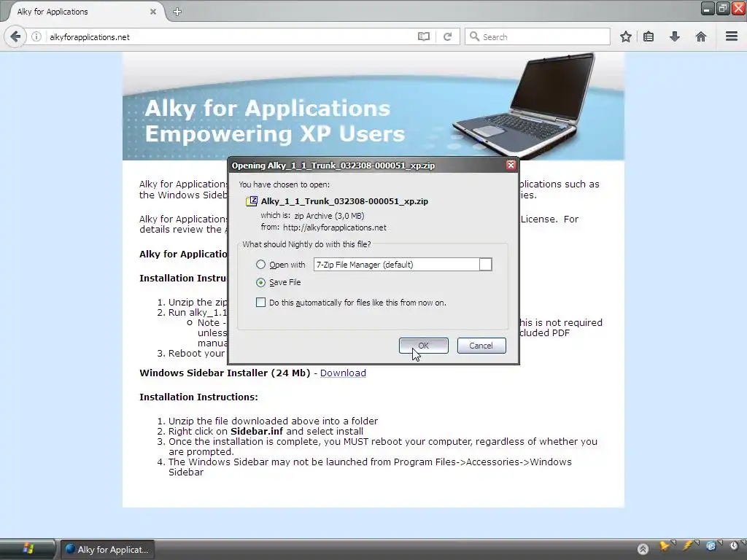Click 'Sidebar.inf' bold text in instructions
747x560 pixels.
pyautogui.click(x=257, y=432)
